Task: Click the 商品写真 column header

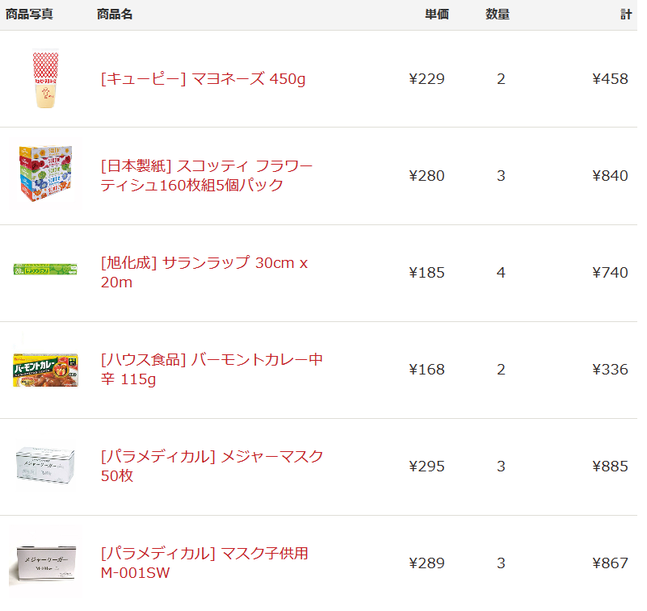Action: click(29, 14)
